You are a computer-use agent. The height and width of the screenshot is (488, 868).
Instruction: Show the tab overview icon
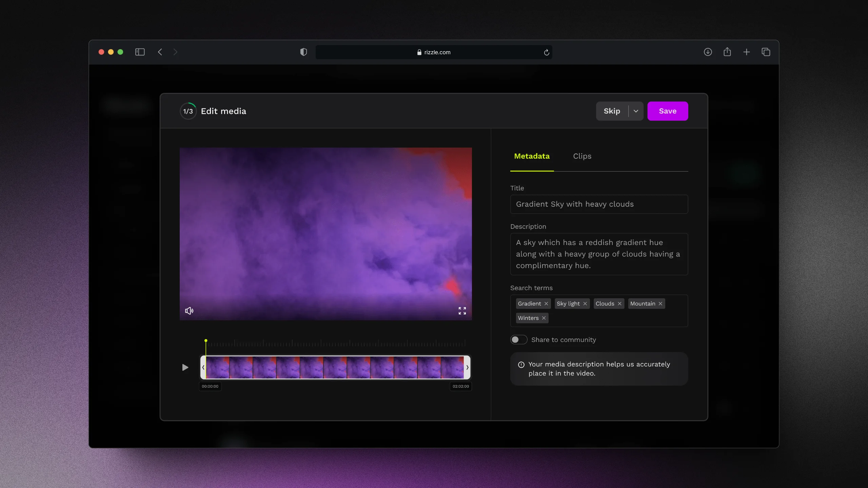pos(766,52)
